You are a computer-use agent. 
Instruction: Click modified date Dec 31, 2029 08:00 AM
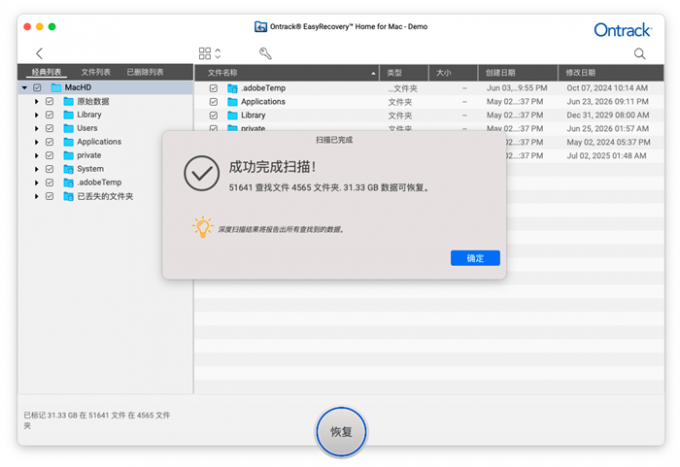[x=608, y=115]
